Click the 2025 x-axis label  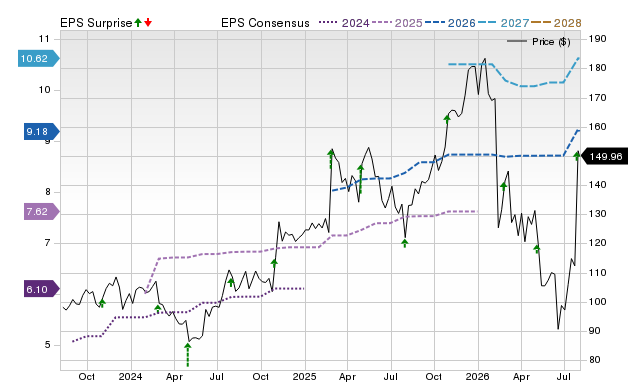[x=304, y=376]
